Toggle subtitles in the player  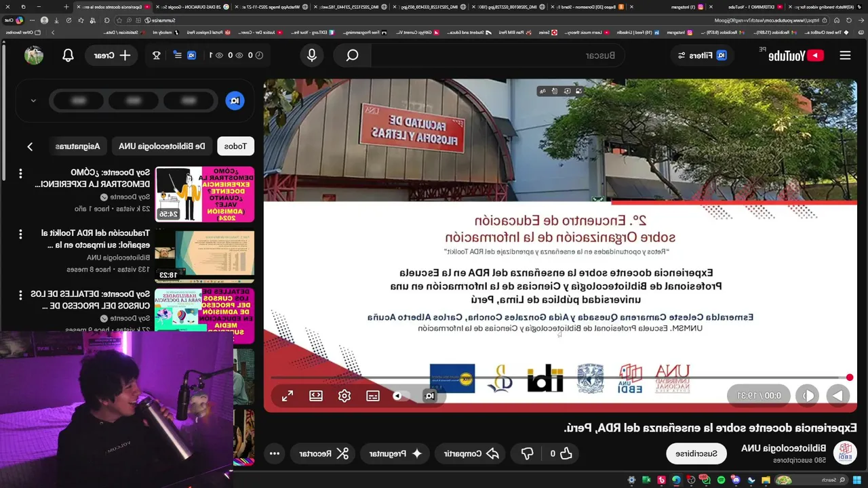(373, 396)
